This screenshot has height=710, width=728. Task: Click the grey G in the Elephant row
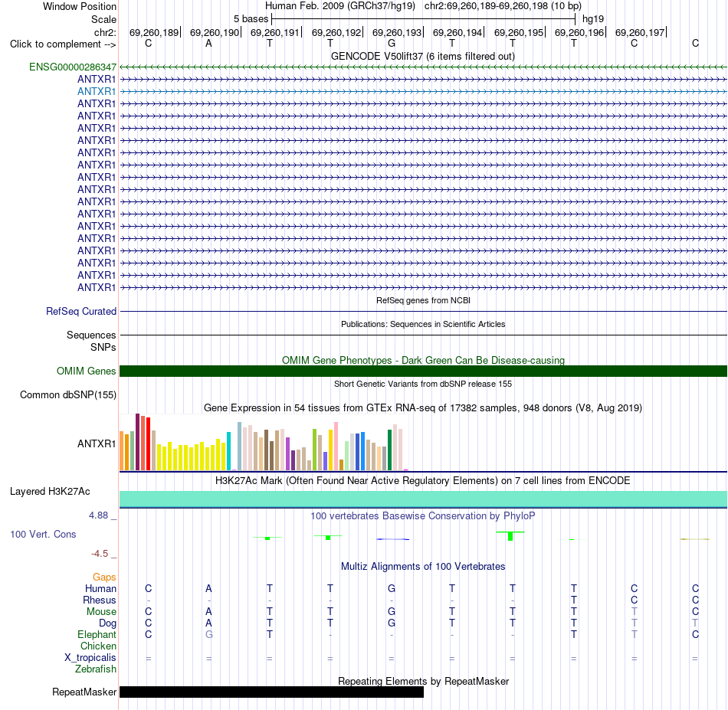(209, 634)
